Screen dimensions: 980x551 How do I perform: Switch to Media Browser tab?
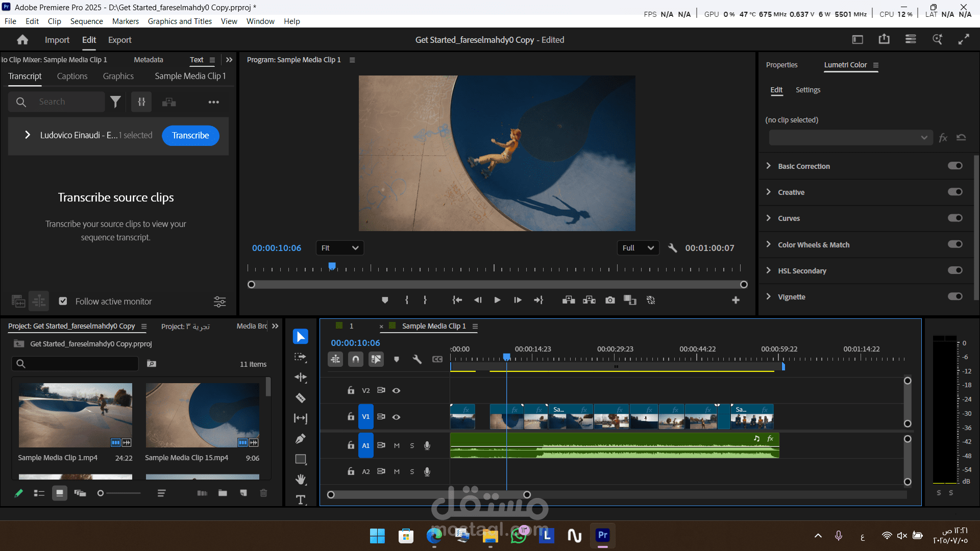tap(252, 326)
